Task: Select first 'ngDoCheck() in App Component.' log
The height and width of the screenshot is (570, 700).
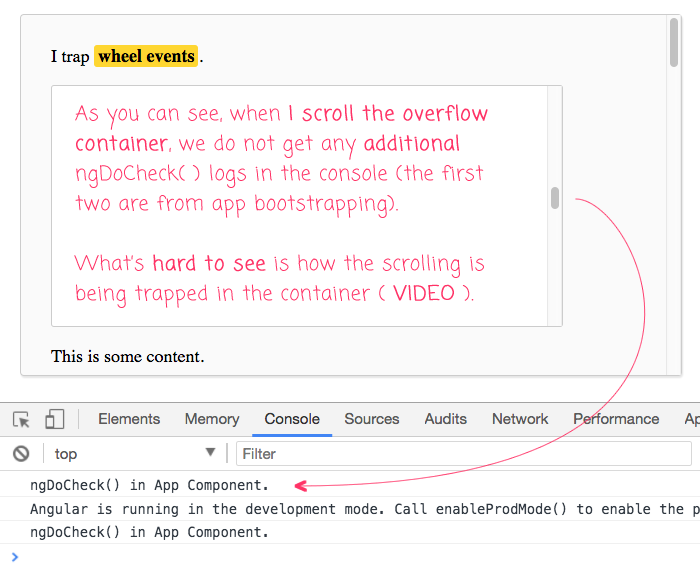Action: [149, 485]
